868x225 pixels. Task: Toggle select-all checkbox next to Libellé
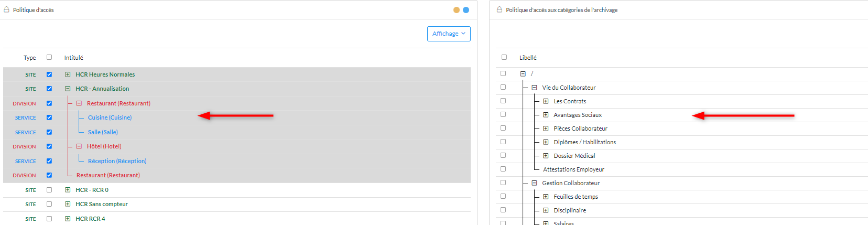point(504,57)
